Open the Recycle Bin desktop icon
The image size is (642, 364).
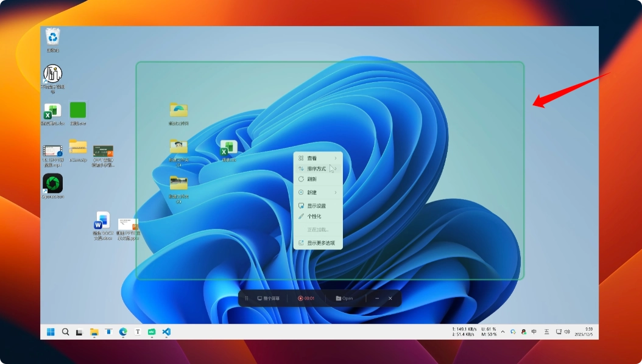[x=53, y=38]
